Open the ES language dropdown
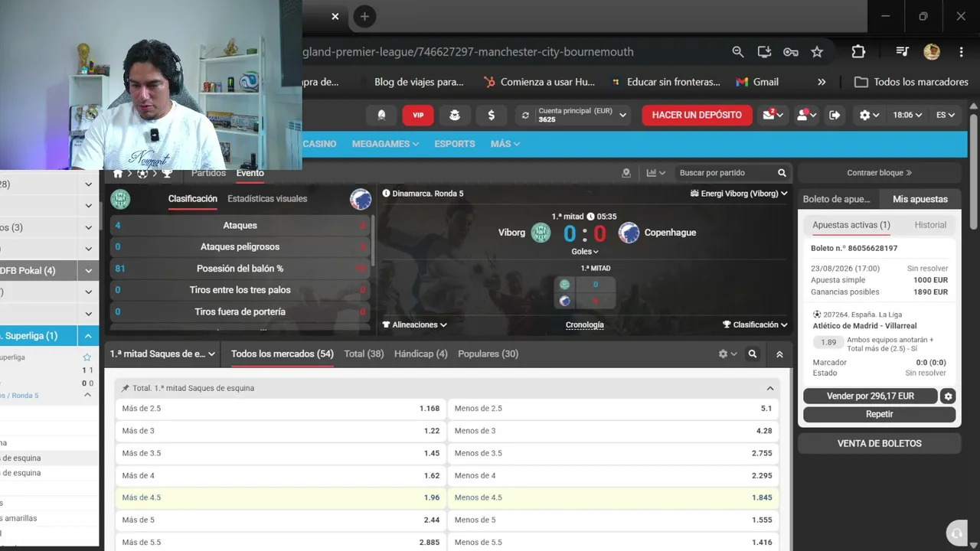The height and width of the screenshot is (551, 980). click(x=946, y=115)
